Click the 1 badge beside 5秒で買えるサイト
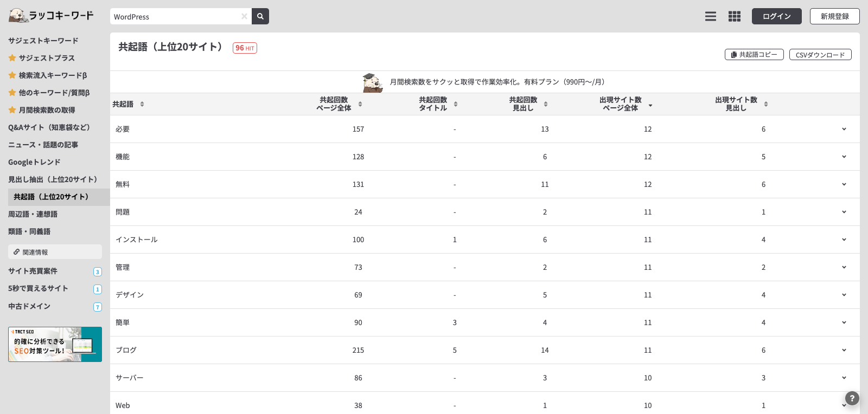The height and width of the screenshot is (414, 868). 98,289
